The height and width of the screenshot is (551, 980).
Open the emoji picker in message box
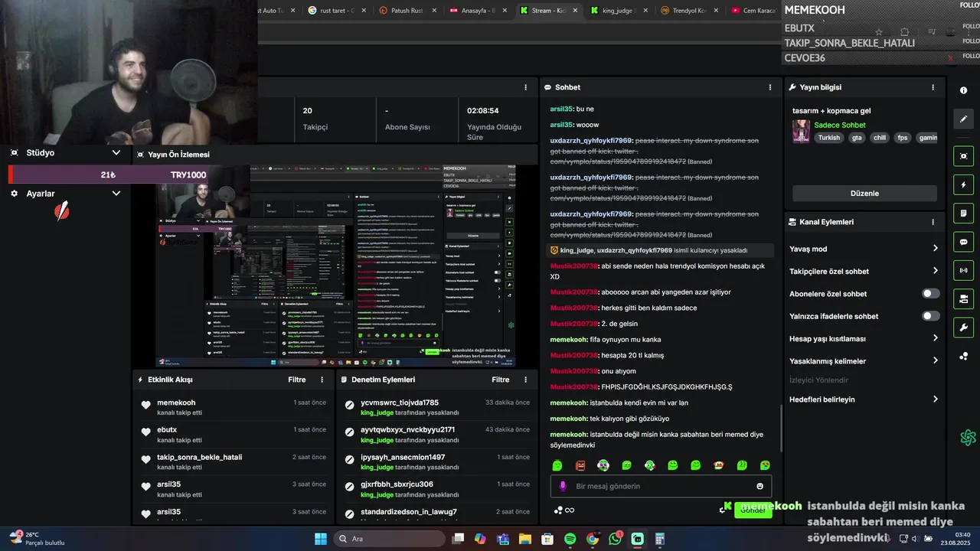tap(759, 486)
